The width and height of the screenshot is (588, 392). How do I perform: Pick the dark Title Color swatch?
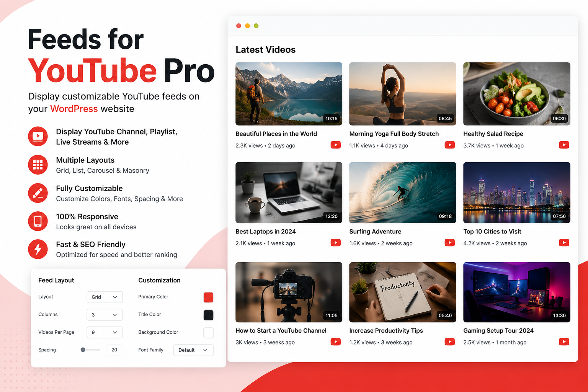point(208,315)
